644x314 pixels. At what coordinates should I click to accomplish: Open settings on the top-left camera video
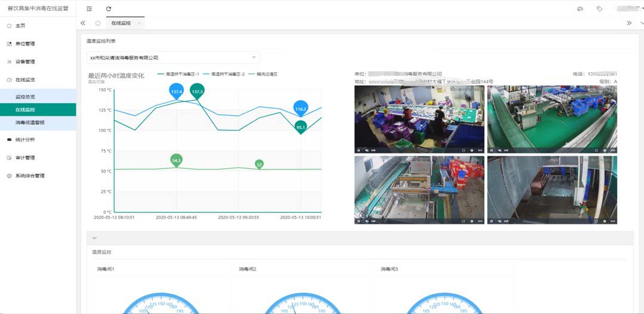point(472,150)
